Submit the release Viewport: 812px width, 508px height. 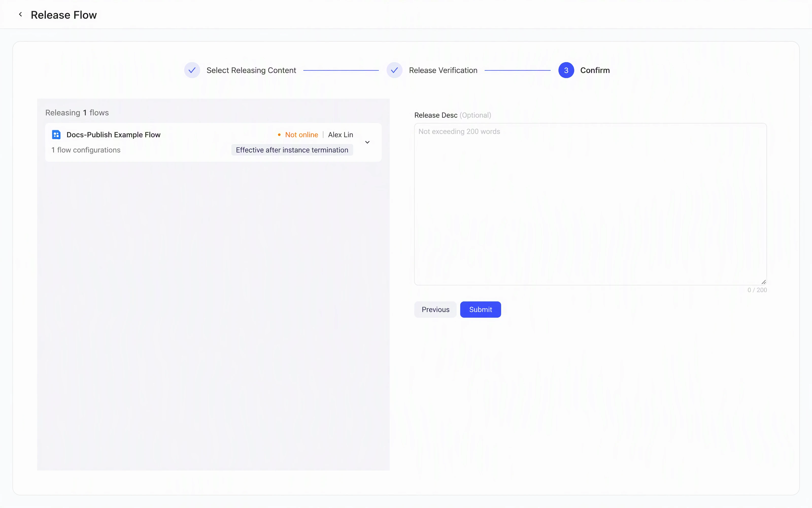coord(481,309)
